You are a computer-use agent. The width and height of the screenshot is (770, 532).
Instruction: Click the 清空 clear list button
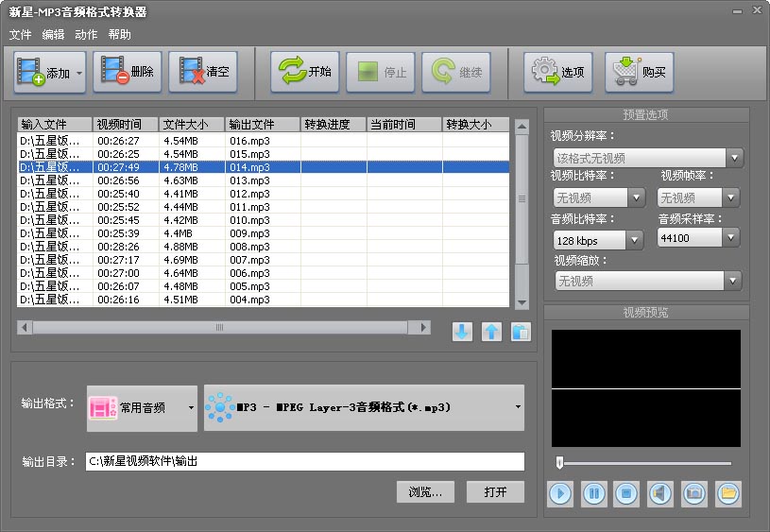pos(203,72)
